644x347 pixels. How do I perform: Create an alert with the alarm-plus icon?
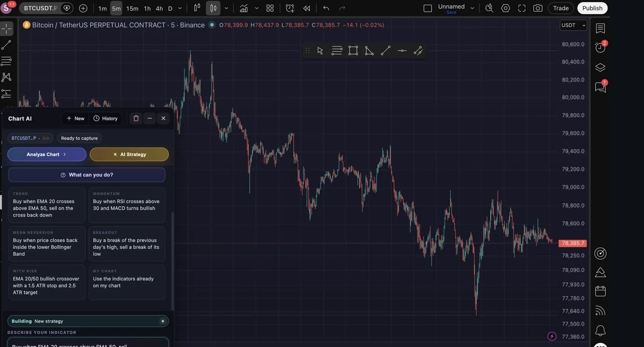(x=290, y=8)
